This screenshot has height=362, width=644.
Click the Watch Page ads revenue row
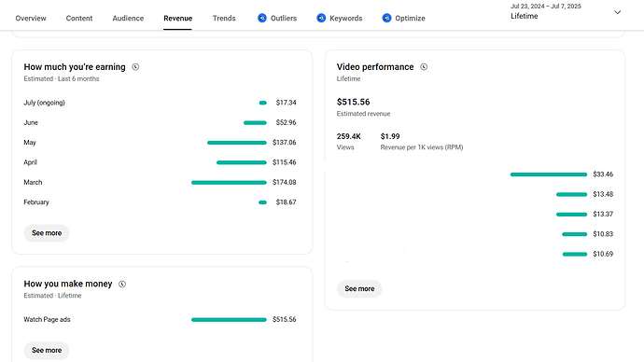(160, 319)
